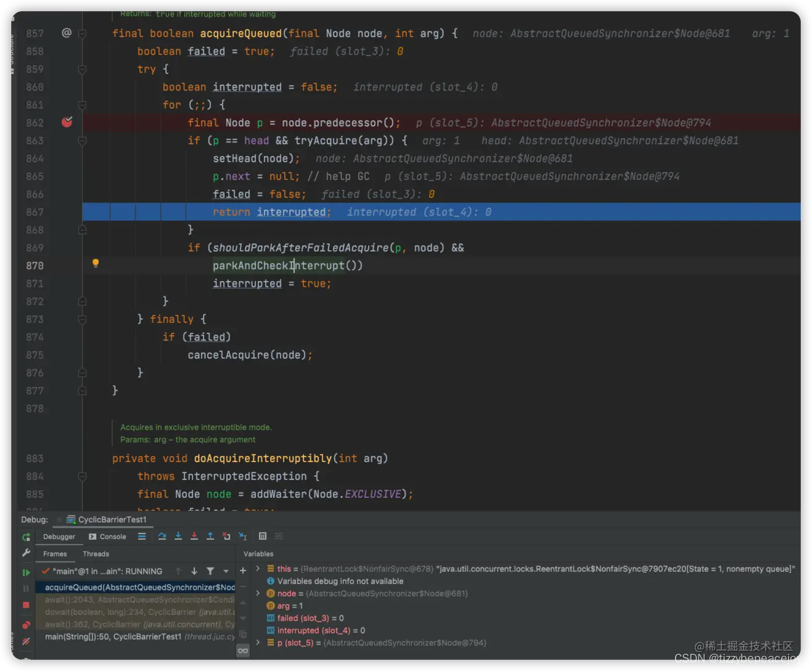Click the Show watches glasses icon
Screen dimensions: 812x671
pyautogui.click(x=243, y=651)
